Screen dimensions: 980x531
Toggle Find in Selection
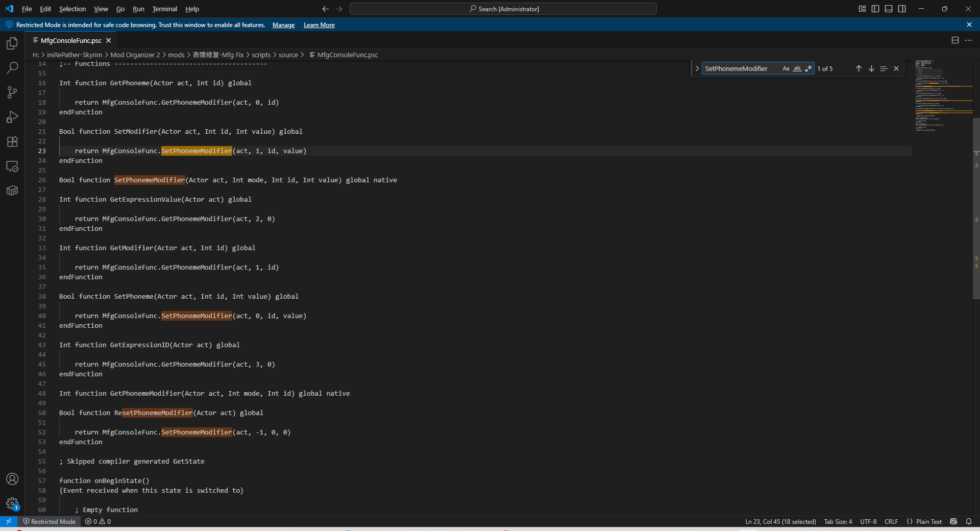click(884, 68)
